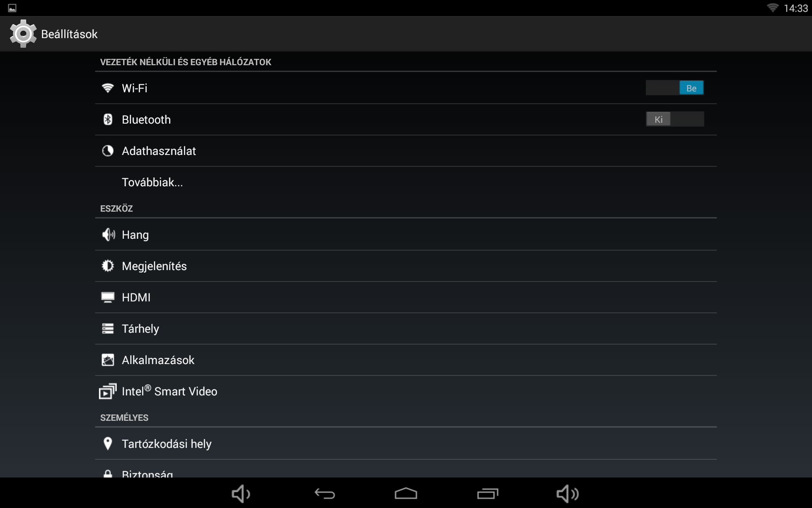Tap the Hang speaker icon
The height and width of the screenshot is (508, 812).
[108, 235]
